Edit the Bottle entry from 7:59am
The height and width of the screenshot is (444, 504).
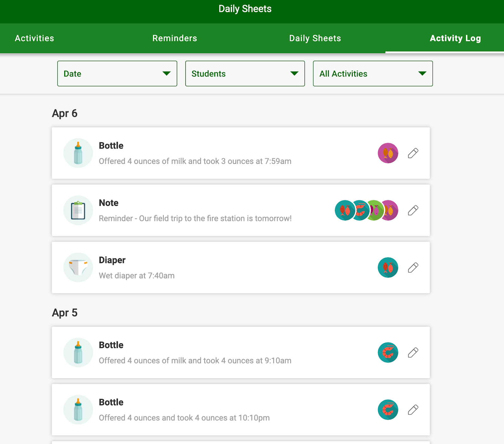pyautogui.click(x=413, y=153)
